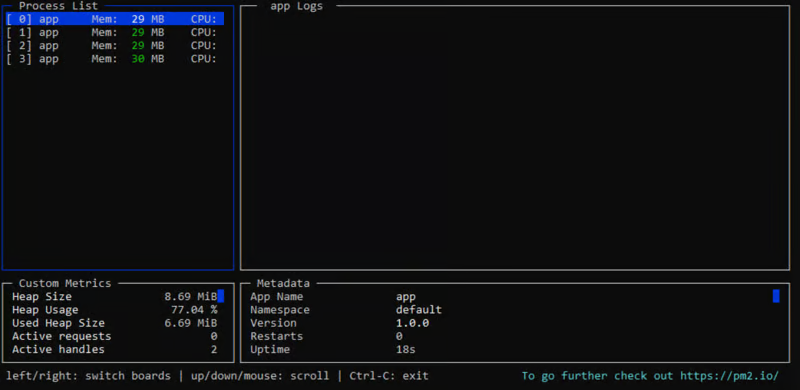The width and height of the screenshot is (800, 390).
Task: Click the Heap Usage label
Action: (45, 310)
